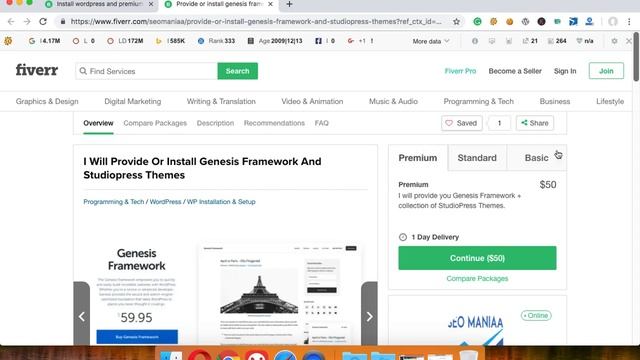The image size is (640, 360).
Task: Toggle the Saved heart button
Action: pyautogui.click(x=462, y=123)
